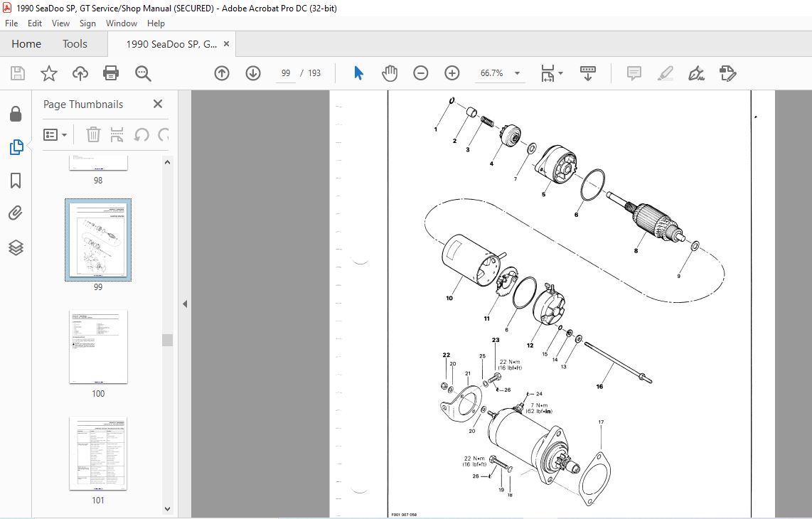Open the Sign menu

tap(87, 23)
